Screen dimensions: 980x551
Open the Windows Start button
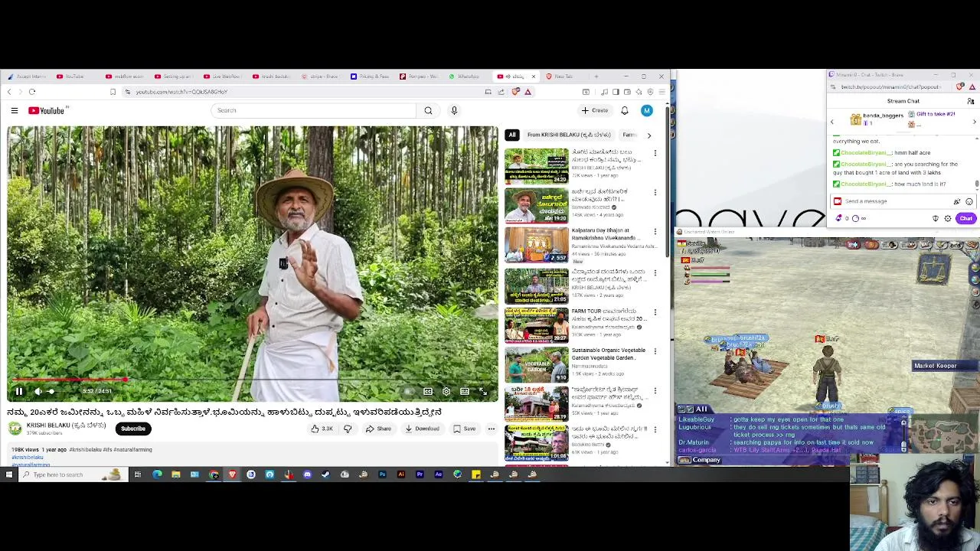[8, 474]
